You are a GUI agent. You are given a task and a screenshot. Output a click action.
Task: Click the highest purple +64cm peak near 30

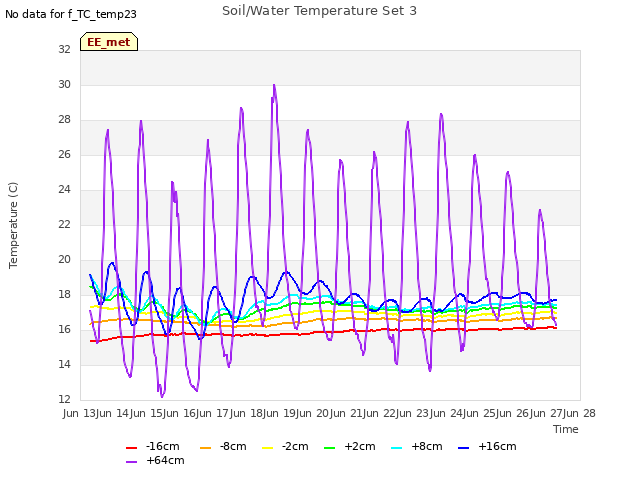[274, 85]
